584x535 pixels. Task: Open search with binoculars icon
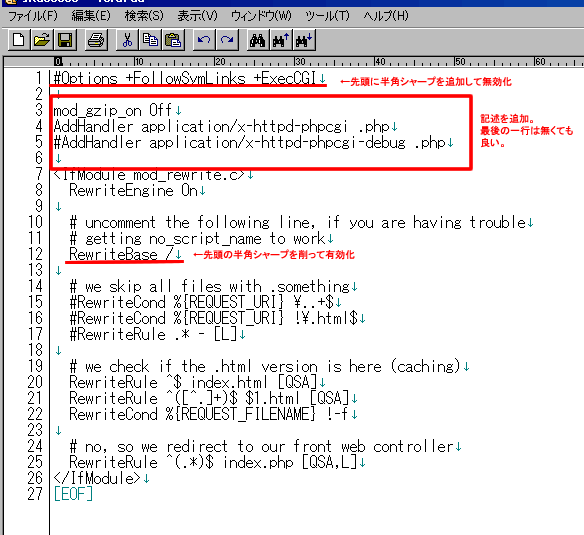tap(258, 40)
